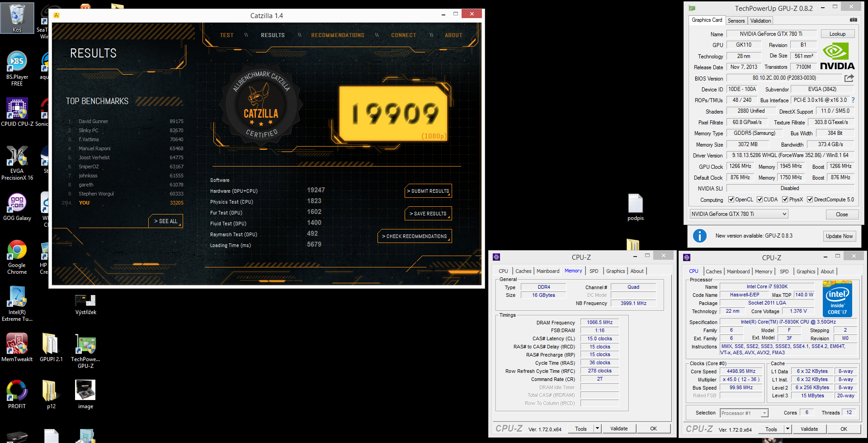Open the podpis text file

(635, 207)
